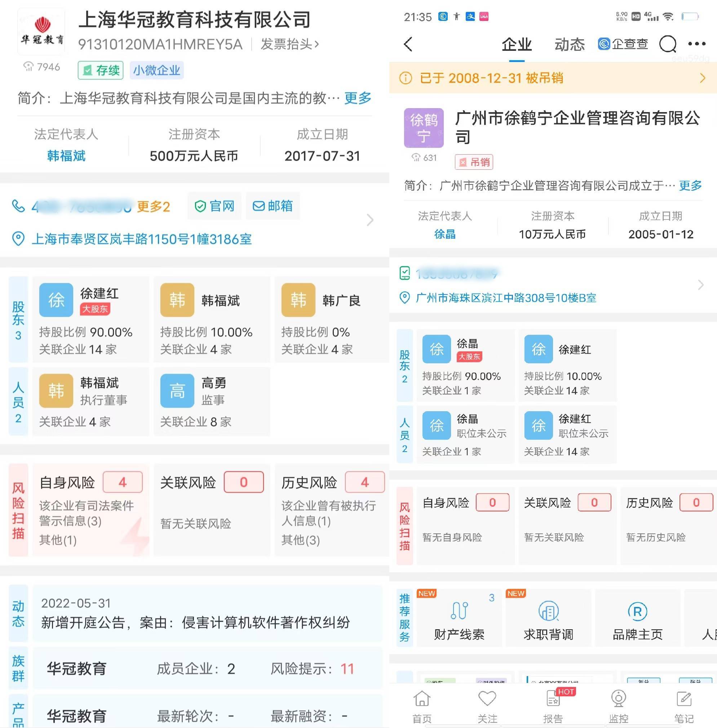Screen dimensions: 717x728
Task: Open shareholder card 韩福斌 holding 10.00%
Action: [x=212, y=320]
